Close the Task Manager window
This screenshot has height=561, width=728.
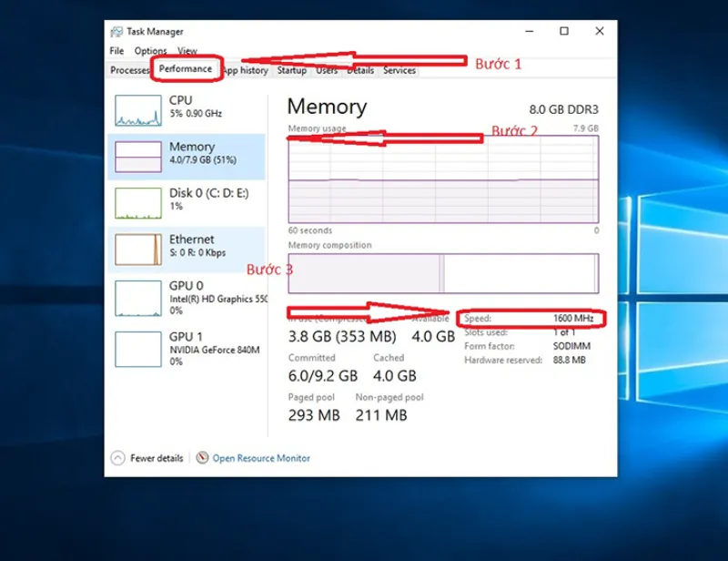point(600,31)
